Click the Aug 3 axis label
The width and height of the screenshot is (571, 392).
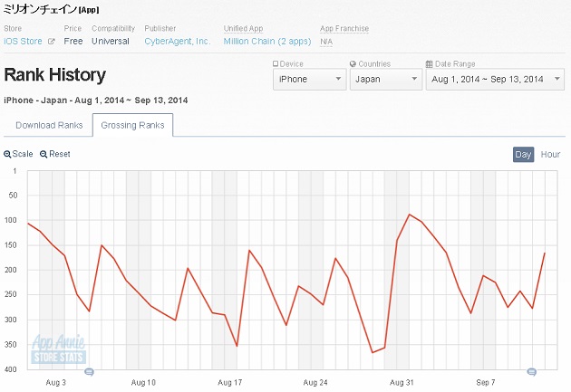[55, 383]
